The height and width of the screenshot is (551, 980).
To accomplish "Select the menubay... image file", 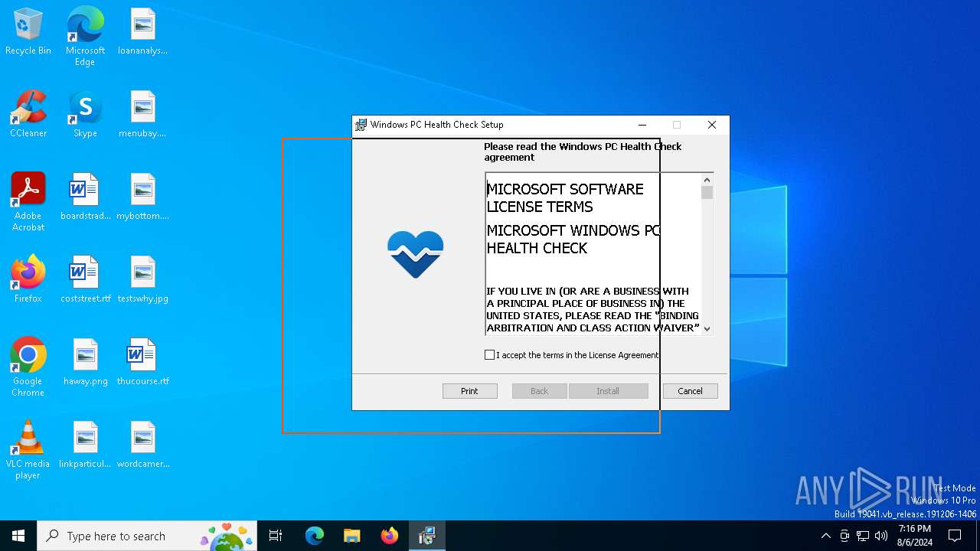I will click(x=142, y=115).
